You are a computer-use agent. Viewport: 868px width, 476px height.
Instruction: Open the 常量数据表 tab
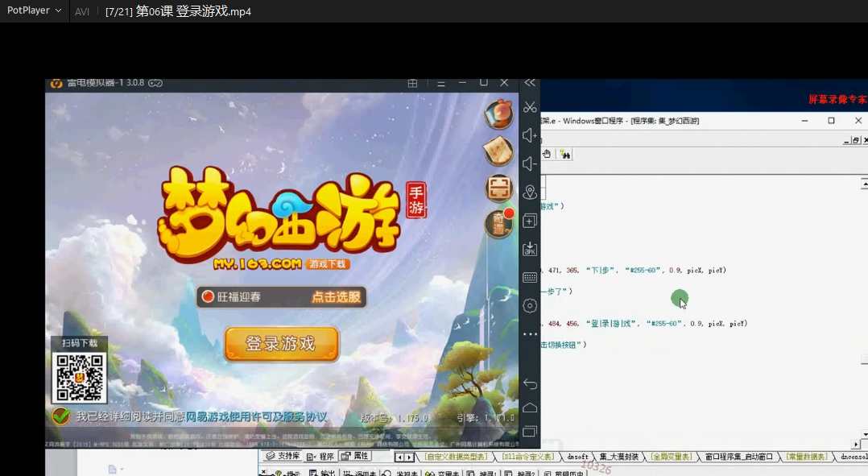click(x=807, y=457)
